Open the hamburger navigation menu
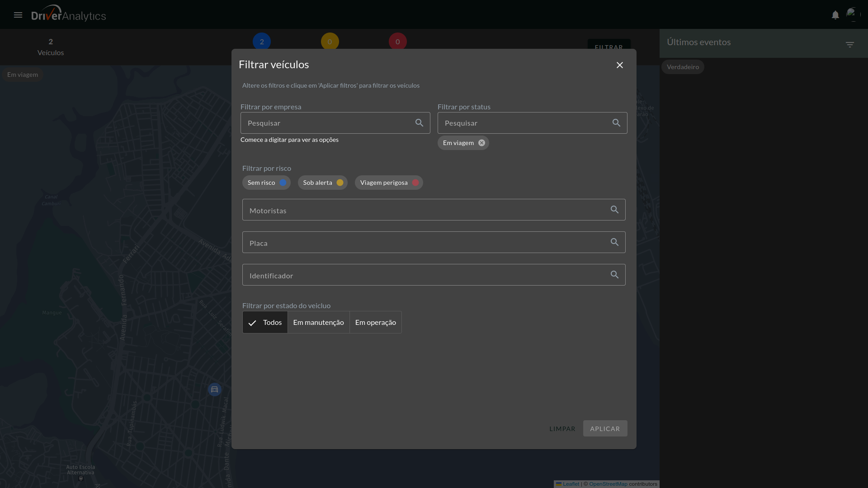This screenshot has height=488, width=868. (x=18, y=15)
